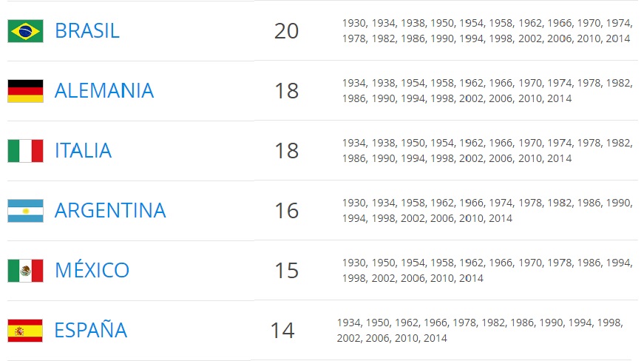Click Brazil's list of World Cup years
Image resolution: width=644 pixels, height=361 pixels.
tap(487, 31)
